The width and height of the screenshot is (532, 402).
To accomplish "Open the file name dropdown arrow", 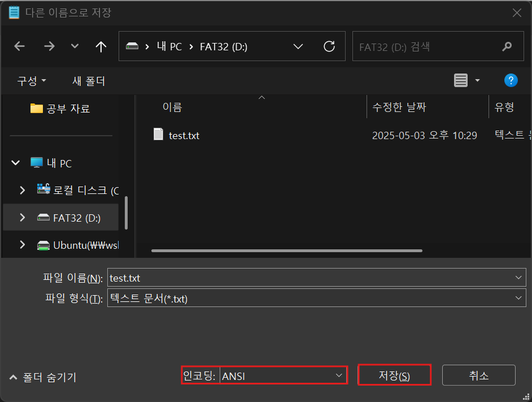I will (x=518, y=278).
